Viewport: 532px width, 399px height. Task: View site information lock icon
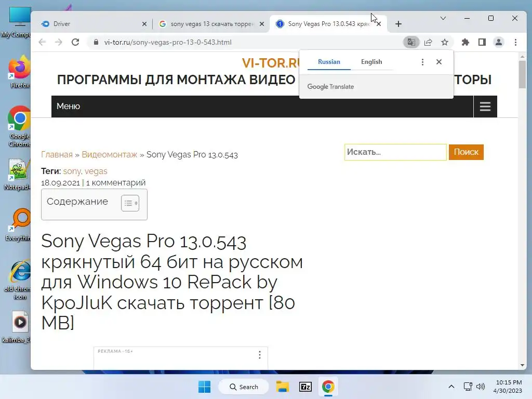(96, 42)
